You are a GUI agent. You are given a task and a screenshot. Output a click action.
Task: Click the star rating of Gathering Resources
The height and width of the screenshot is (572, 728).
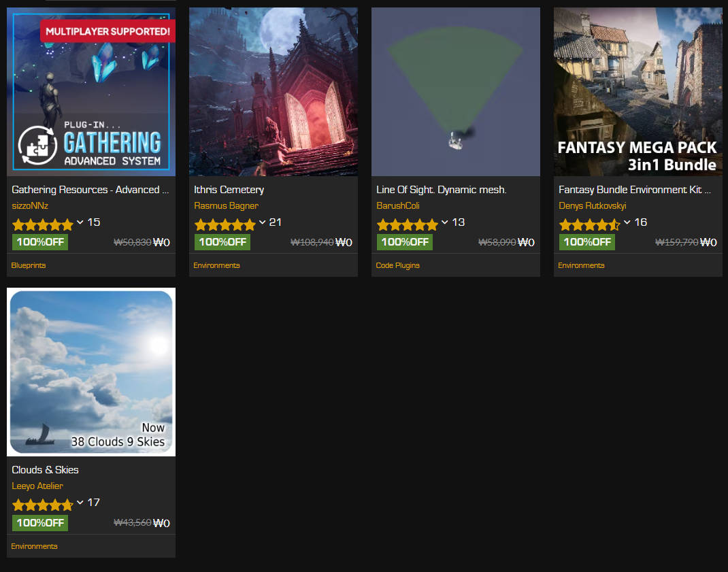pos(43,224)
